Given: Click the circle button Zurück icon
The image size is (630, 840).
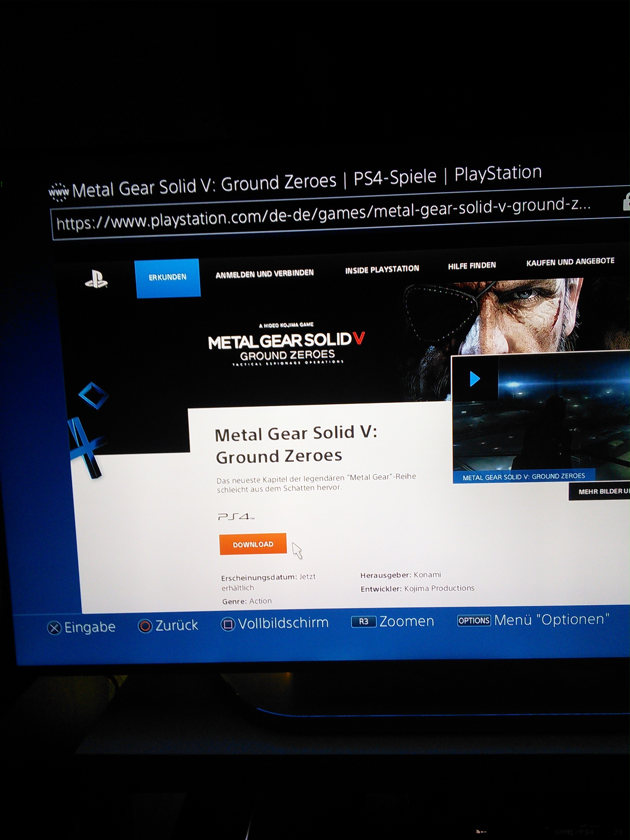Looking at the screenshot, I should coord(145,626).
